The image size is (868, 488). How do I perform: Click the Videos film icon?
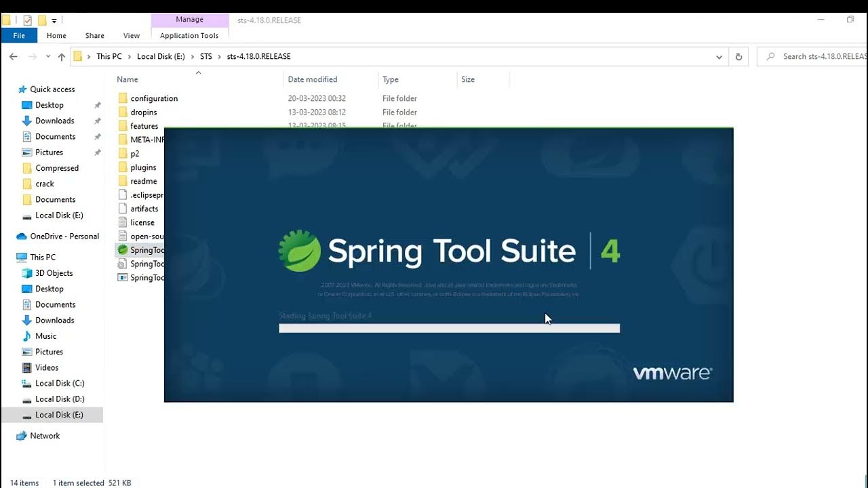[x=27, y=367]
